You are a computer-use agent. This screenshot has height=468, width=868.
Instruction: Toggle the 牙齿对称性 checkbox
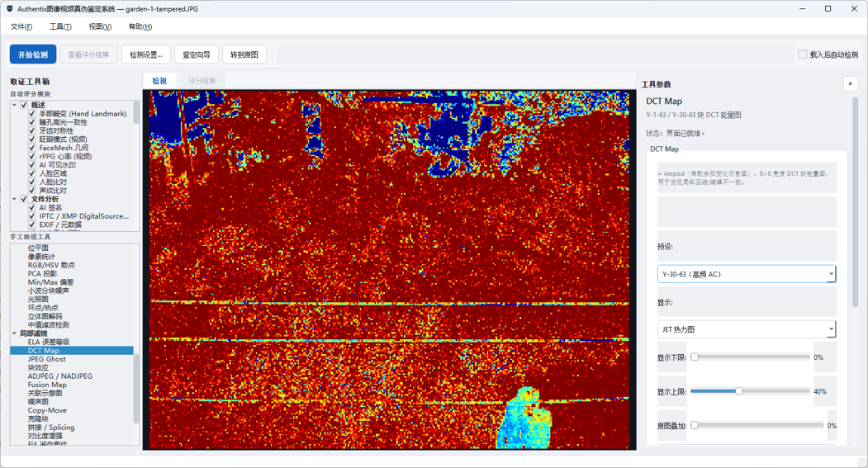coord(32,130)
